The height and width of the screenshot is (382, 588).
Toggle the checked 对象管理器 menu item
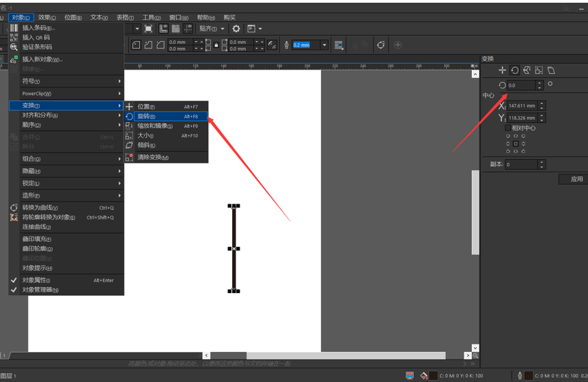pos(40,290)
